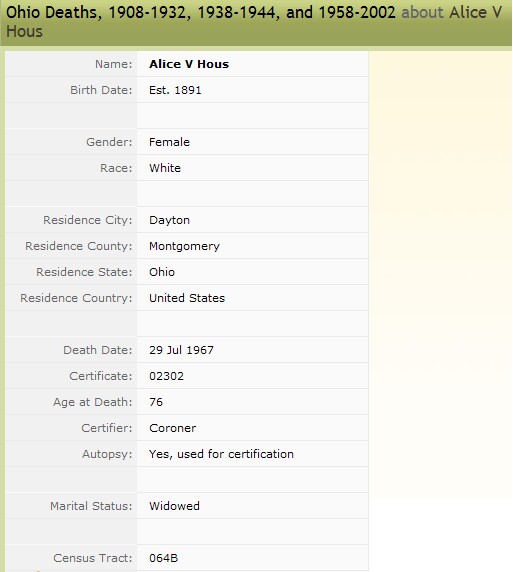
Task: Click Certificate number 02302
Action: point(166,376)
